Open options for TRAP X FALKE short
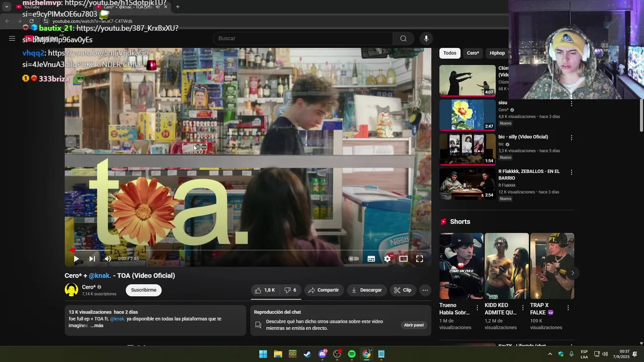Screen dimensions: 644x362 pyautogui.click(x=568, y=308)
